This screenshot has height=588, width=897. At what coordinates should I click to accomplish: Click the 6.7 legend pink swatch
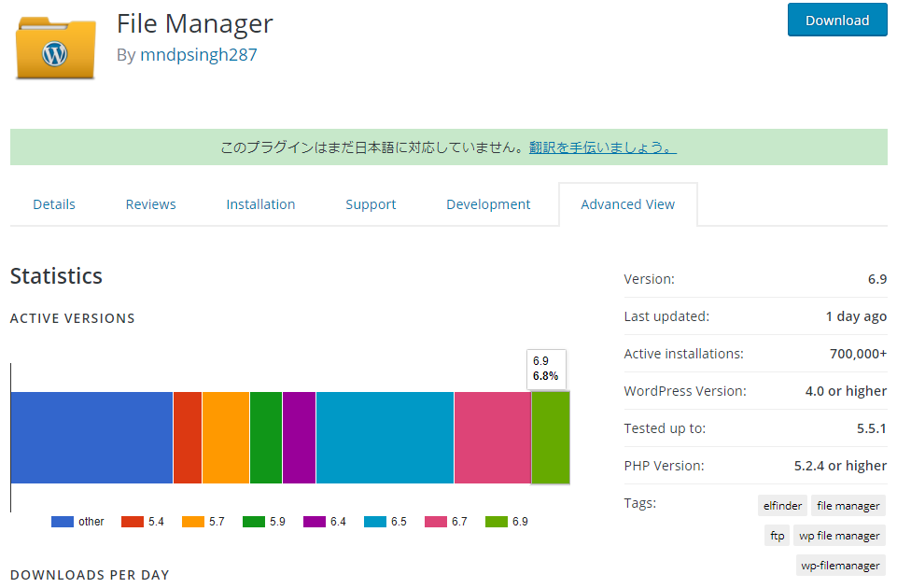click(435, 522)
